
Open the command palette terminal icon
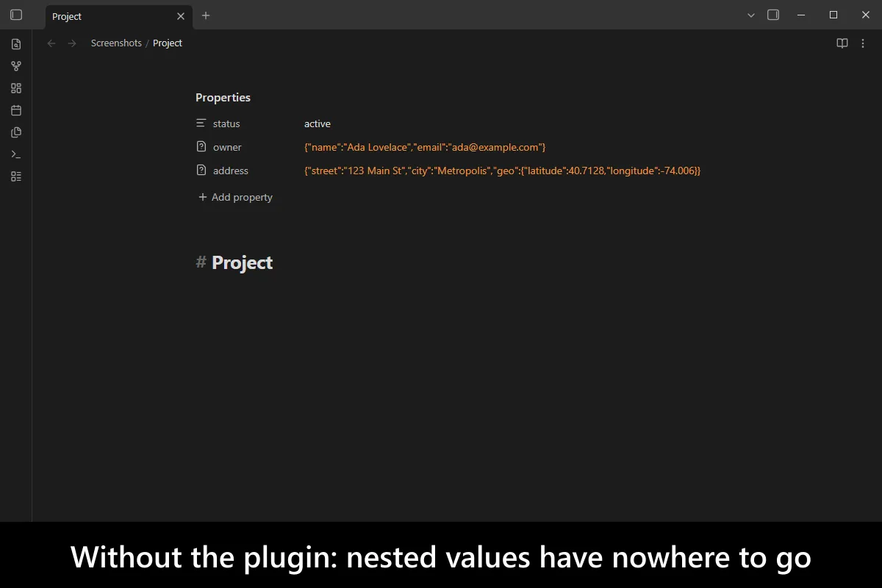point(16,154)
